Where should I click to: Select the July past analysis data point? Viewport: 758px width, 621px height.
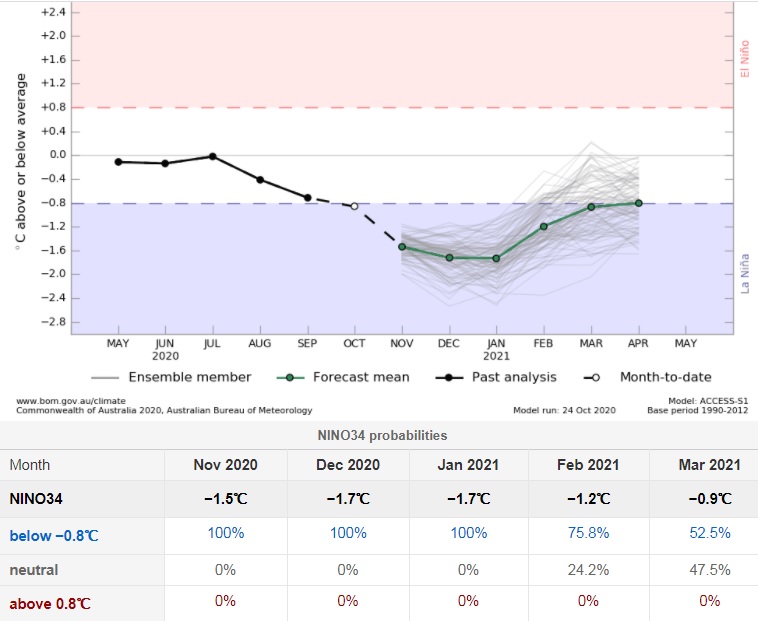pos(212,156)
